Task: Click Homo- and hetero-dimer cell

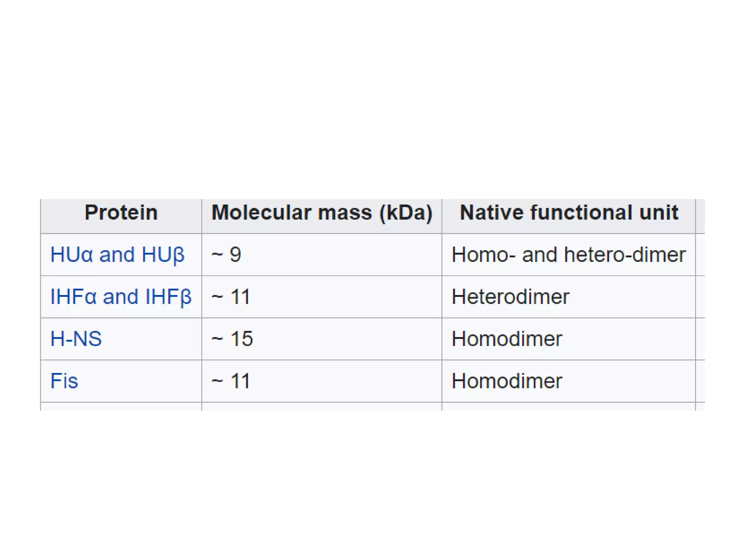Action: click(x=568, y=254)
